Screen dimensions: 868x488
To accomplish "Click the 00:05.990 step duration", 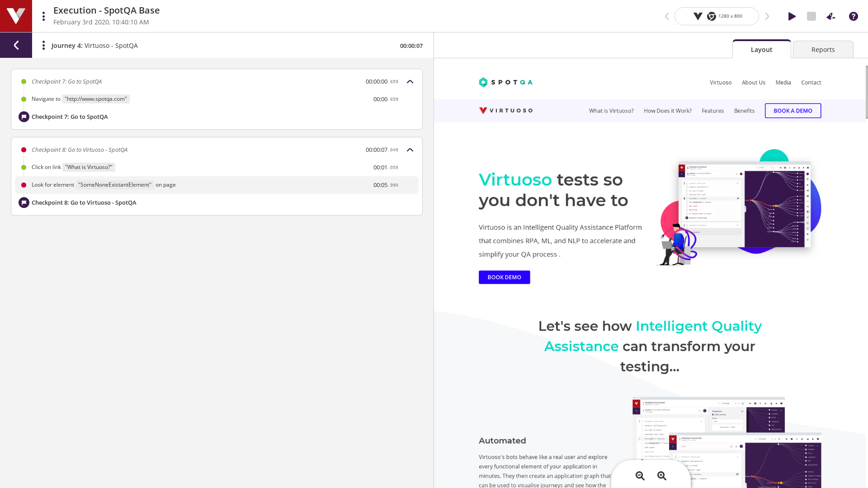I will click(386, 185).
